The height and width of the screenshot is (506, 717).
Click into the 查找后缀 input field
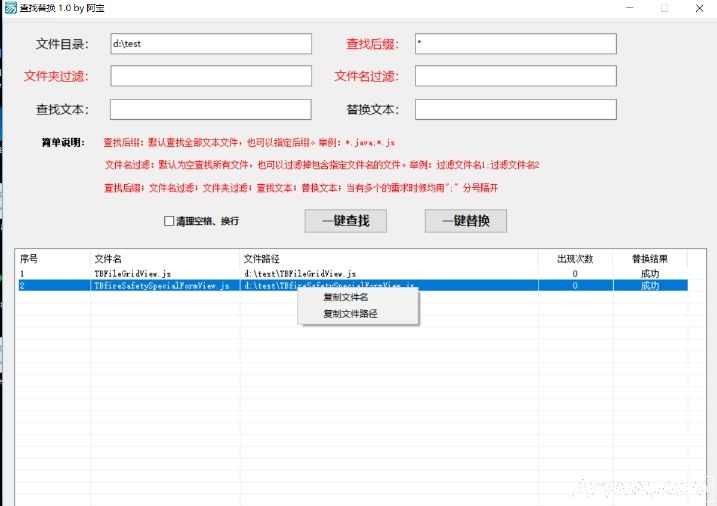[516, 44]
